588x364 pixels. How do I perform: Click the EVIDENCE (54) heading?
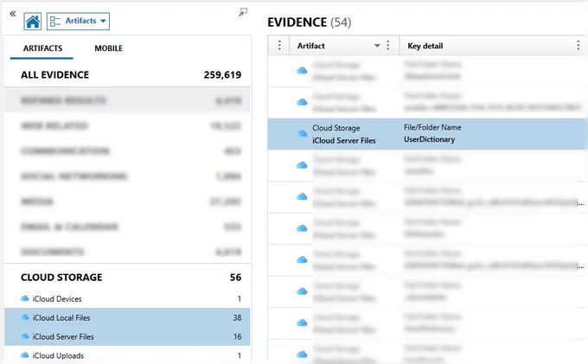310,22
